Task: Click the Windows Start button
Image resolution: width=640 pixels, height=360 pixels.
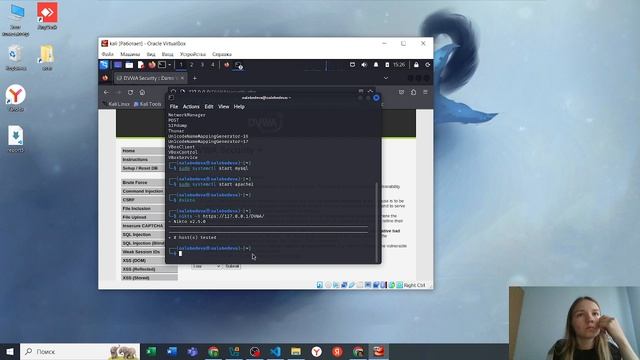Action: coord(10,351)
